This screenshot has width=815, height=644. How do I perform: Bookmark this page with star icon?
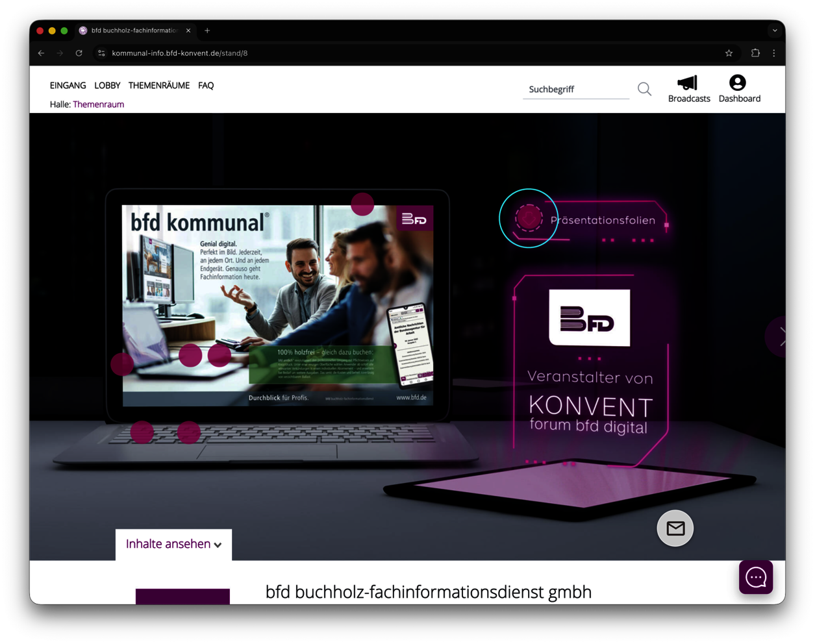729,53
